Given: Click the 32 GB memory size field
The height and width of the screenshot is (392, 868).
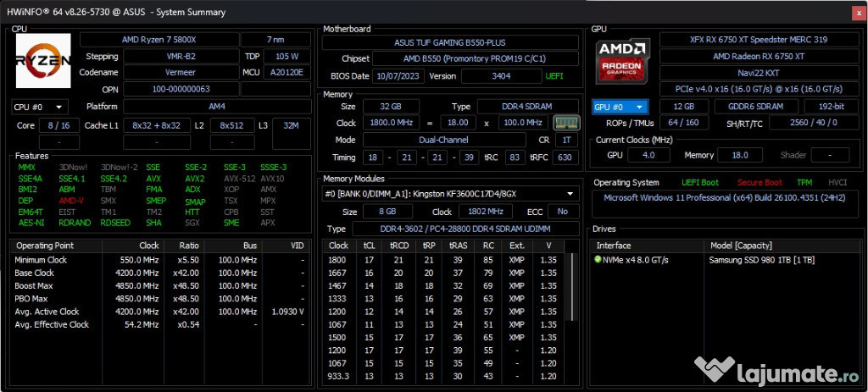Looking at the screenshot, I should click(x=391, y=107).
